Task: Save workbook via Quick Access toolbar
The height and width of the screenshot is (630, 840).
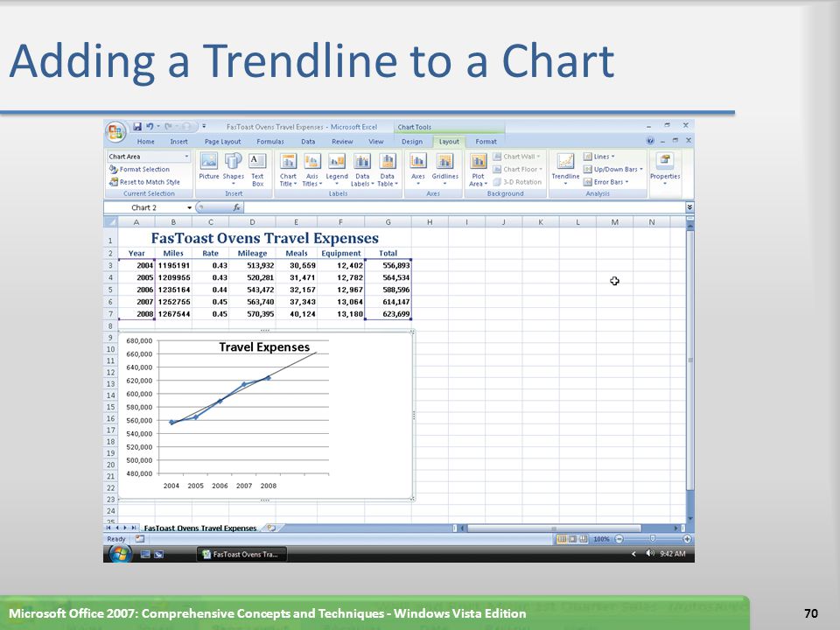Action: (137, 126)
